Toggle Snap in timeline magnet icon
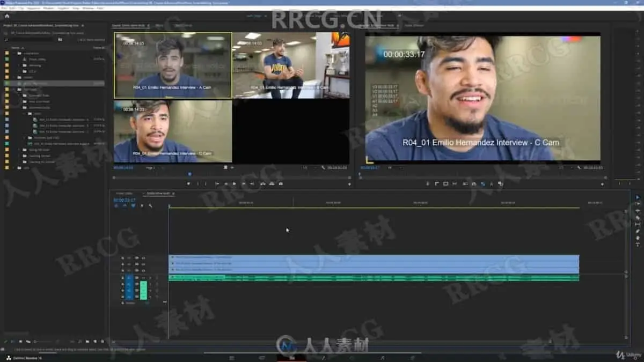The width and height of the screenshot is (644, 362). pyautogui.click(x=125, y=205)
